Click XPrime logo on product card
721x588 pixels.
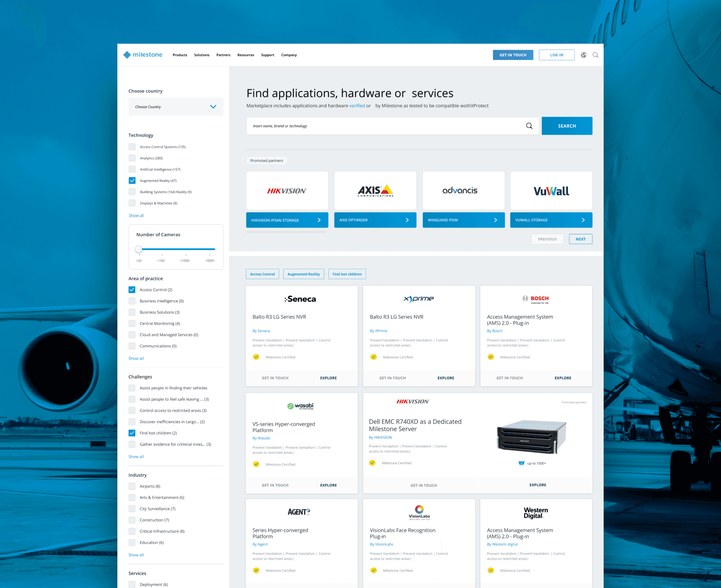(x=419, y=299)
